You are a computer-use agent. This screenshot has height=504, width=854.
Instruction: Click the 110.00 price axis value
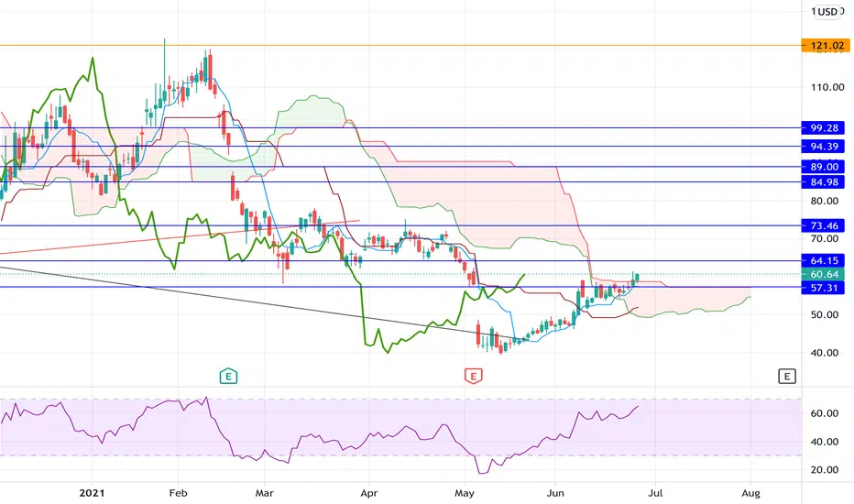[x=827, y=87]
